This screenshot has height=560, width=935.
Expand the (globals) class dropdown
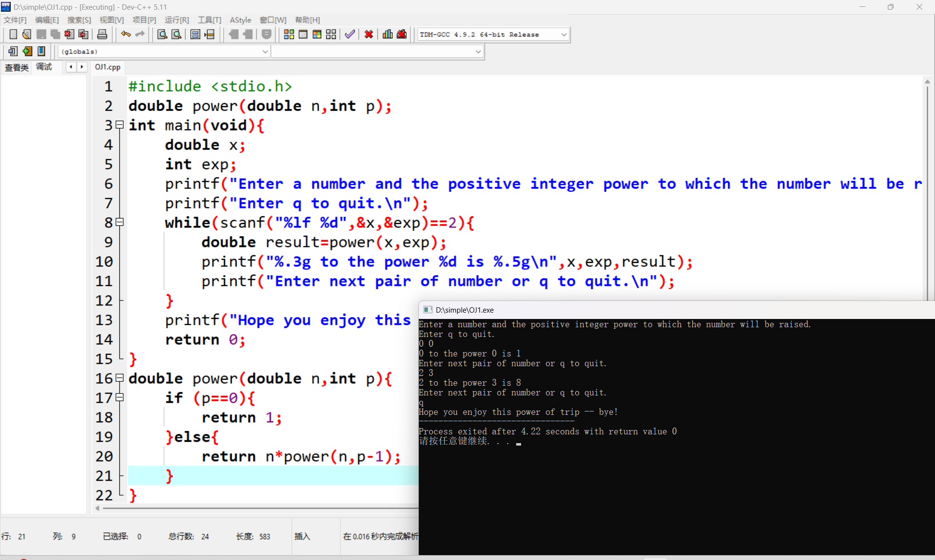click(265, 52)
